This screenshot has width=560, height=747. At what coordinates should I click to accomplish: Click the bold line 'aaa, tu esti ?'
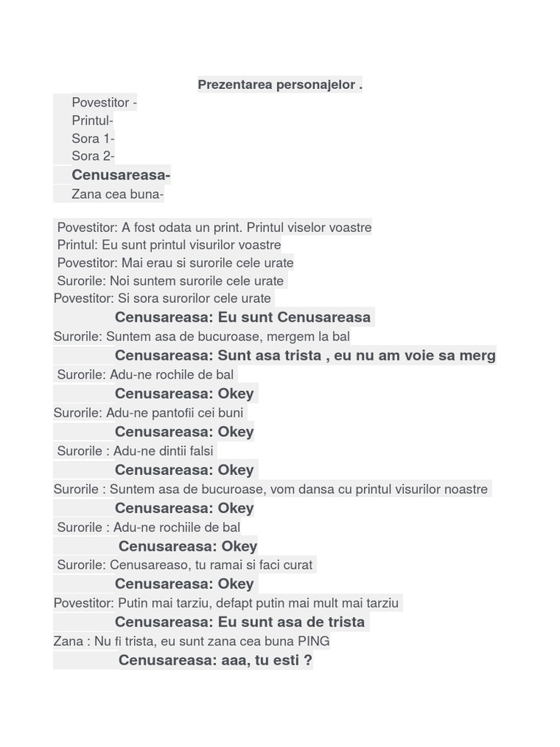tap(215, 660)
